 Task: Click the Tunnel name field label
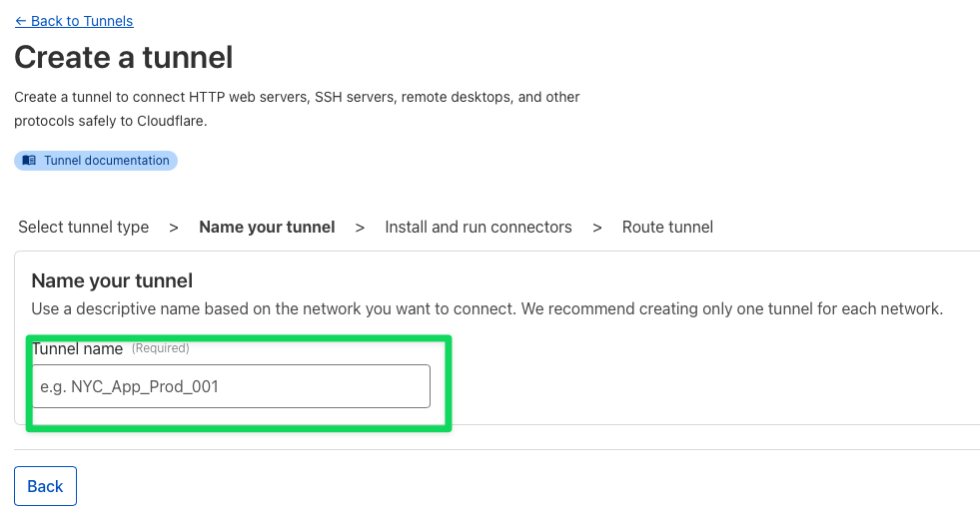pyautogui.click(x=78, y=348)
